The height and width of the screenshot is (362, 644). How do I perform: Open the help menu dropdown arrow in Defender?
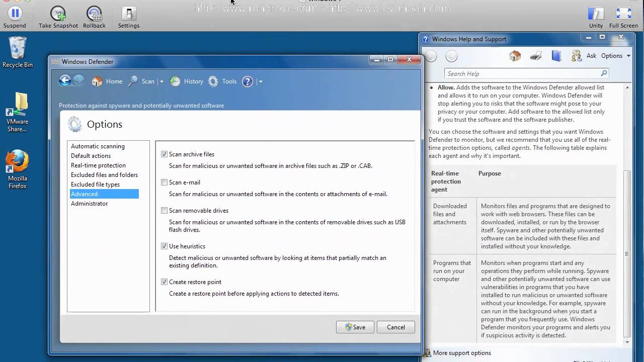(261, 81)
